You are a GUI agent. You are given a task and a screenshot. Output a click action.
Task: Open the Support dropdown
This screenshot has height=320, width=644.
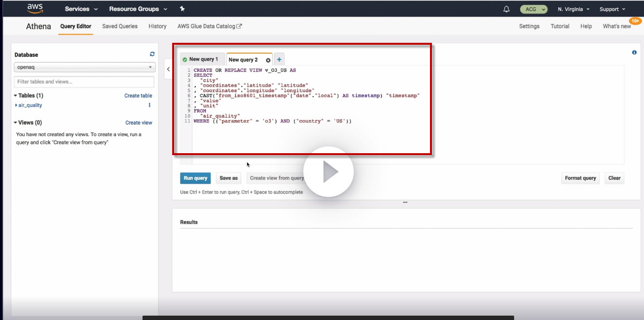tap(612, 9)
